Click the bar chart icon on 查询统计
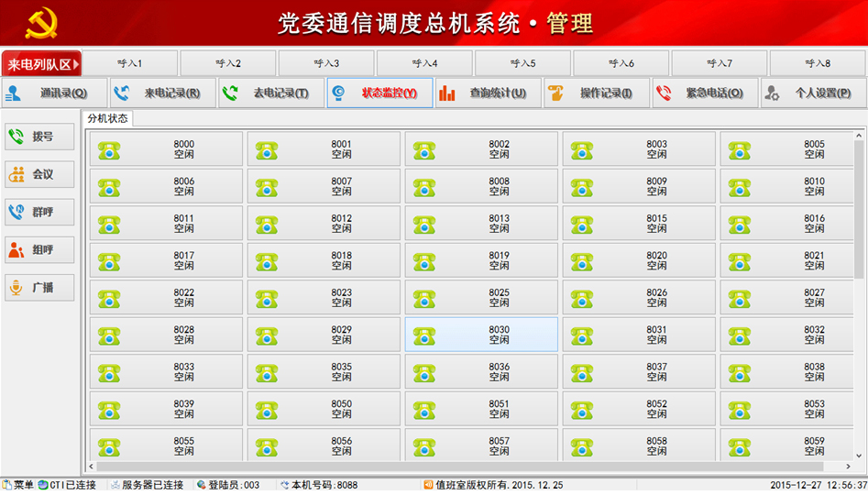 pos(447,93)
